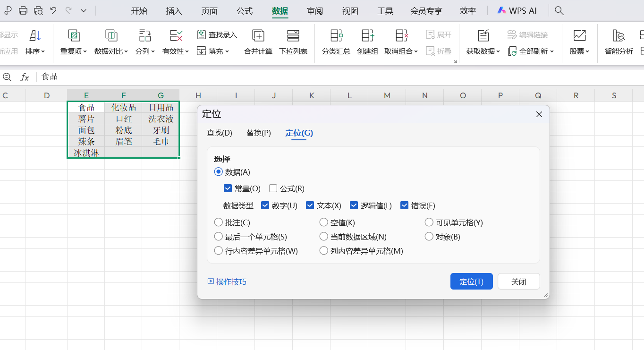Choose the 可见单元格(Y) radio button

pyautogui.click(x=429, y=222)
